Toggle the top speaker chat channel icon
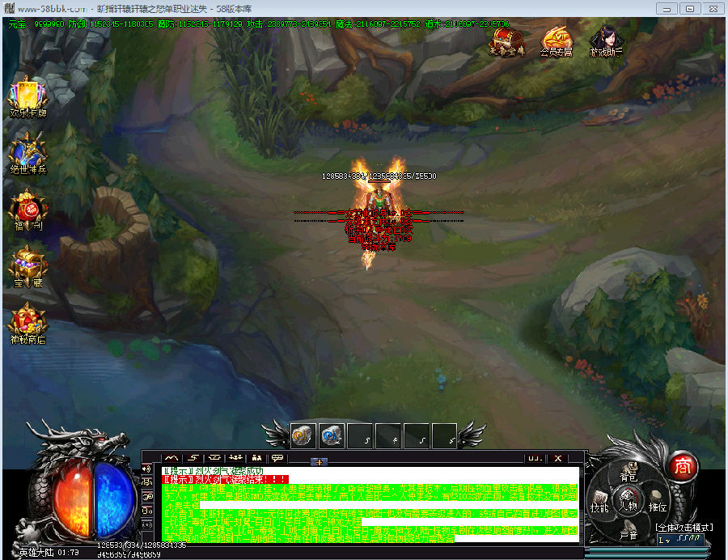Screen dimensions: 728x560 click(147, 469)
